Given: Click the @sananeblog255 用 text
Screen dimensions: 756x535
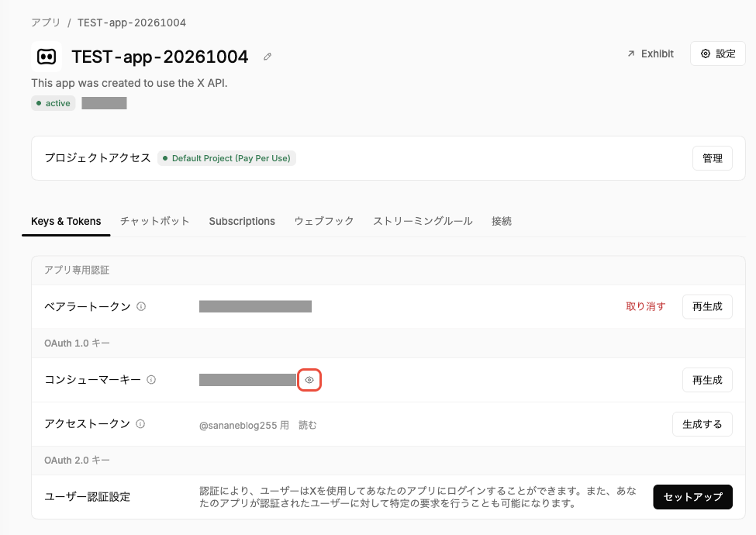Looking at the screenshot, I should [x=244, y=425].
